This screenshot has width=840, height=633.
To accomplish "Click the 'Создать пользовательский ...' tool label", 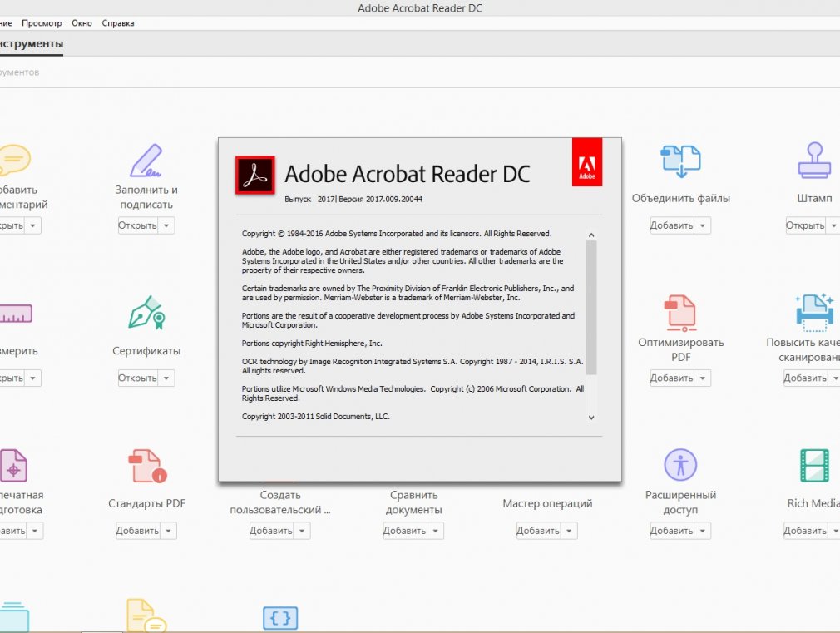I will [280, 502].
